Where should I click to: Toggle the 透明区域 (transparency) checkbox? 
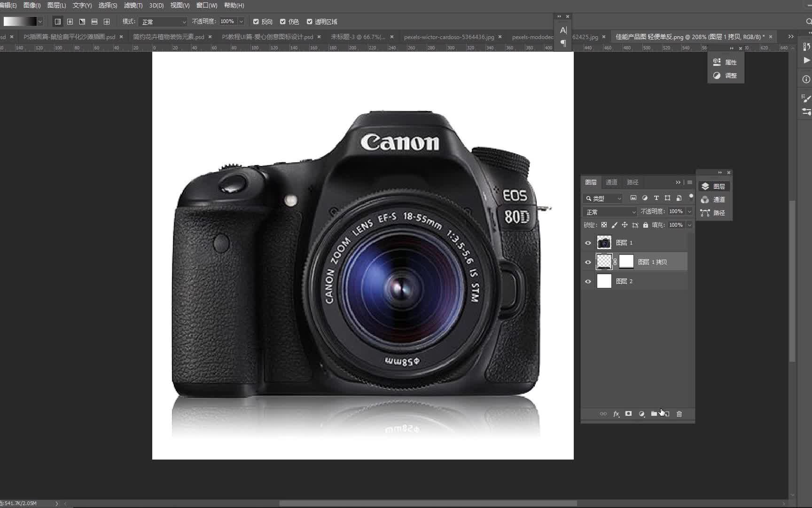310,22
